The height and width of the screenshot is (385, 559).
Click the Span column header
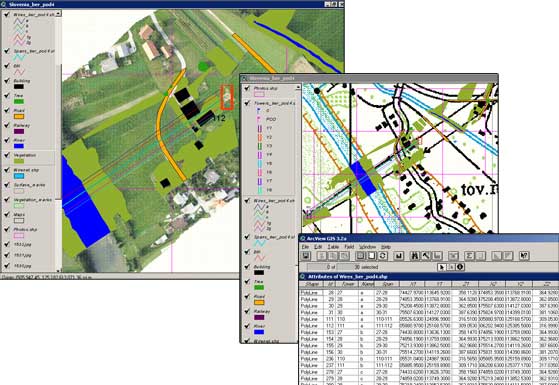(388, 284)
